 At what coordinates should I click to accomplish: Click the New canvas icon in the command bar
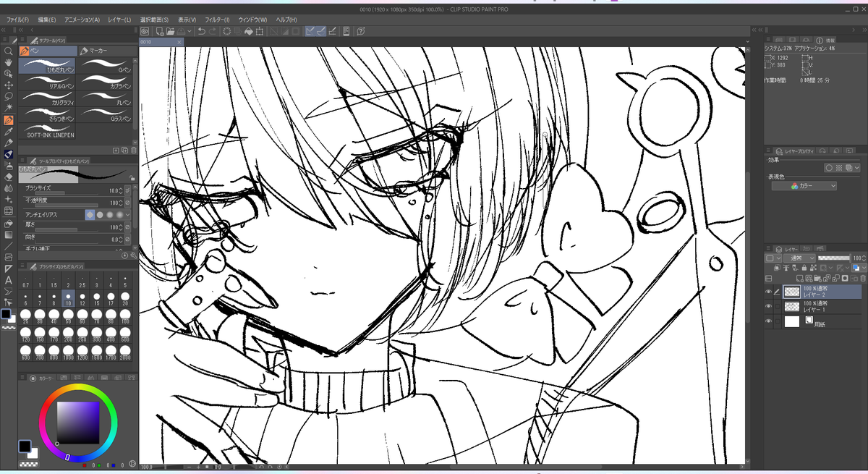pos(159,31)
